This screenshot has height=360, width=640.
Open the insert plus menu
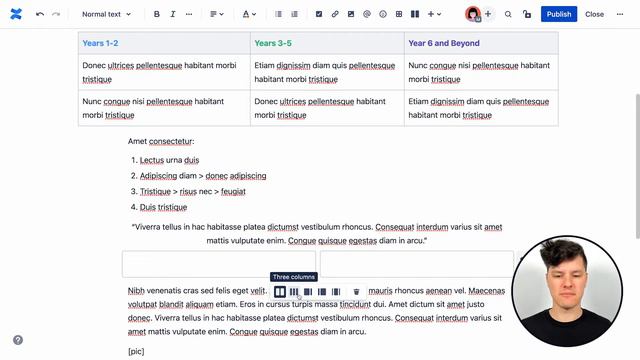434,14
